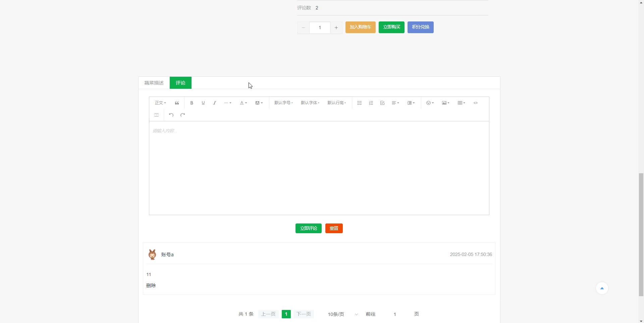Decrease the quantity with the minus button
The width and height of the screenshot is (644, 323).
point(303,27)
